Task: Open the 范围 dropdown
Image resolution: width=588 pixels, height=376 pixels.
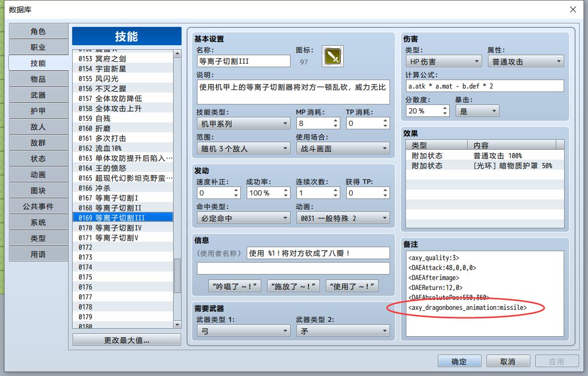Action: [x=243, y=148]
